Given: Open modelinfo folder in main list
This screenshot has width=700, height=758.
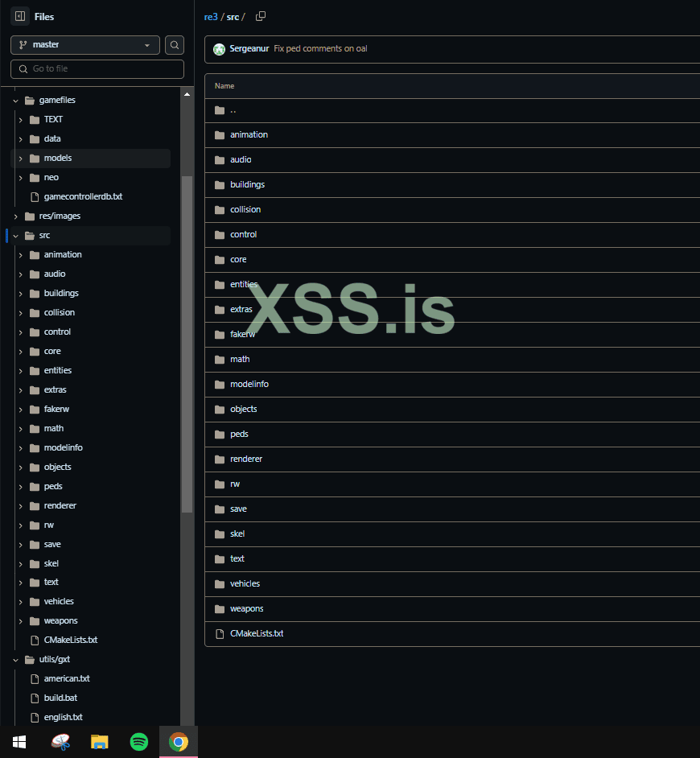Looking at the screenshot, I should click(x=249, y=385).
